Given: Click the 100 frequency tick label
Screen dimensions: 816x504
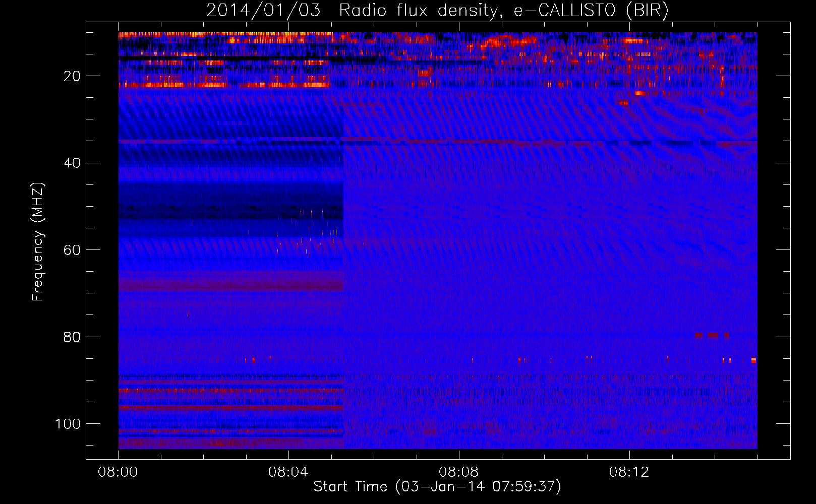Looking at the screenshot, I should (x=68, y=424).
